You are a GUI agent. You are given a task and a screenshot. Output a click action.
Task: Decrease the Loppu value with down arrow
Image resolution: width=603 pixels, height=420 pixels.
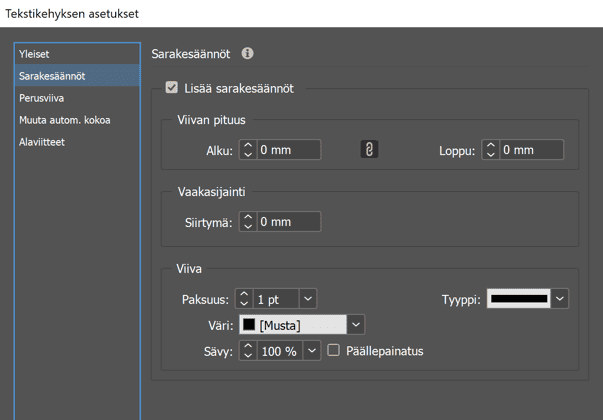(491, 154)
